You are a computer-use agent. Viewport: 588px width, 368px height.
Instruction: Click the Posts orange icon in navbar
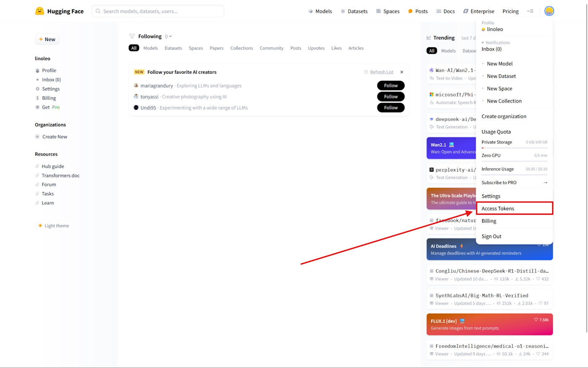pos(410,11)
